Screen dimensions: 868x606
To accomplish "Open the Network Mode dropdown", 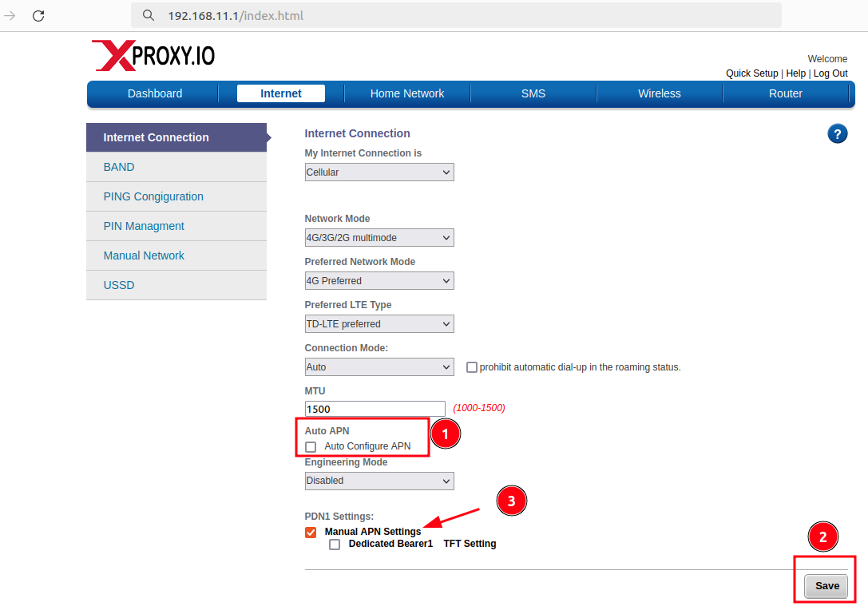I will [379, 238].
